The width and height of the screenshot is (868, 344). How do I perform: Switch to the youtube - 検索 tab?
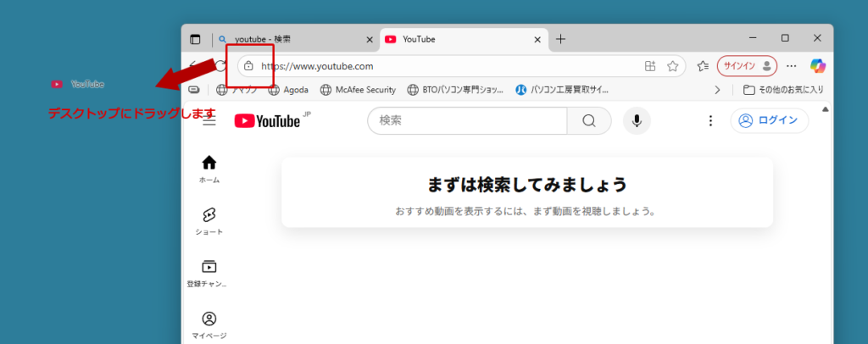298,39
